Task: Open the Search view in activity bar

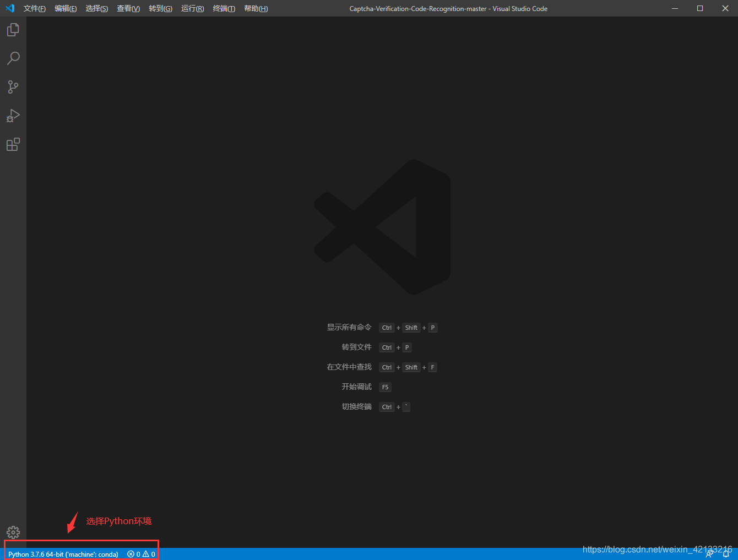Action: (13, 58)
